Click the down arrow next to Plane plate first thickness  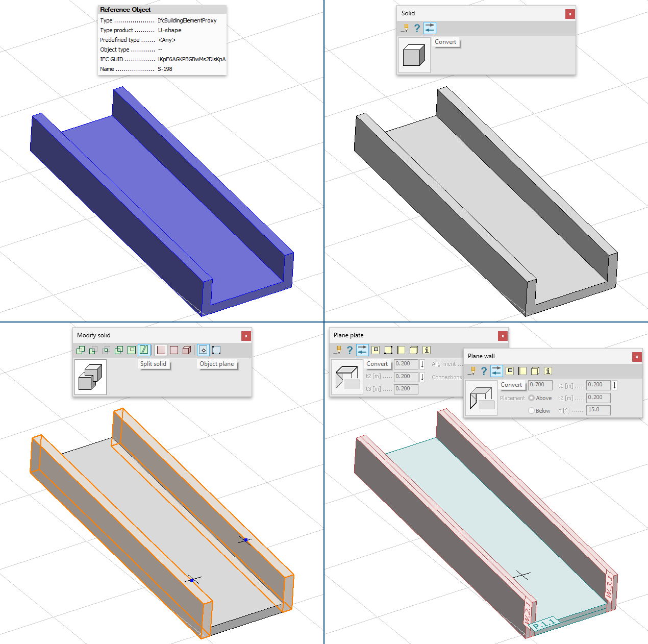[422, 364]
